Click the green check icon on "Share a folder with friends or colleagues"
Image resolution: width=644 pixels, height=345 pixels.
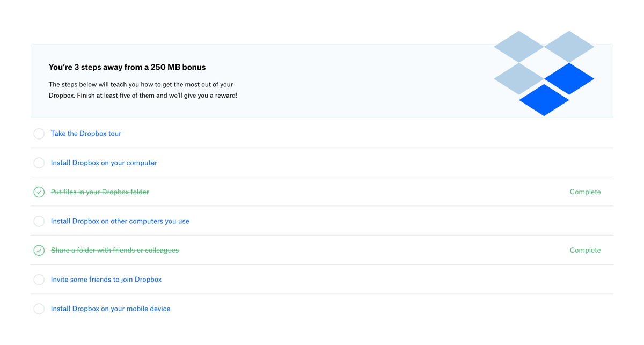click(x=39, y=250)
